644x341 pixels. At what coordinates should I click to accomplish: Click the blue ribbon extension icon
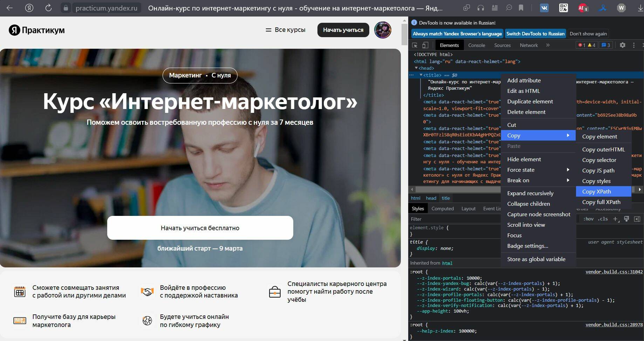click(x=602, y=8)
